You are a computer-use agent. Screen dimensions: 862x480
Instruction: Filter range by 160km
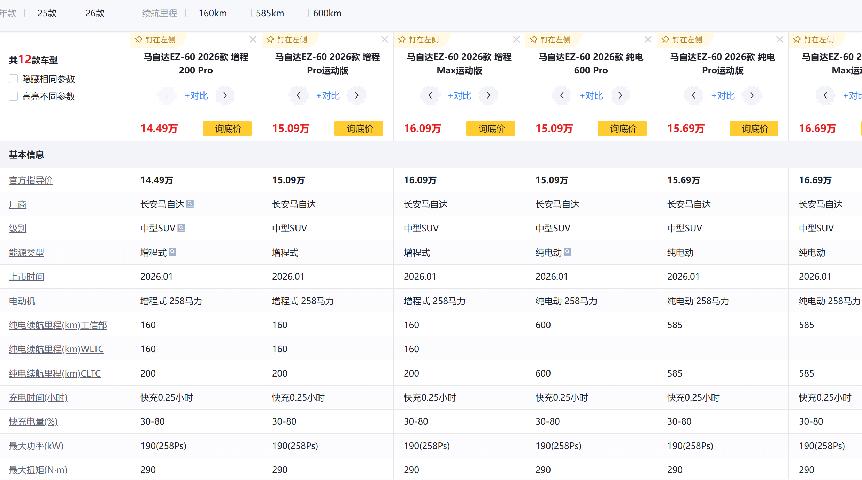tap(213, 13)
